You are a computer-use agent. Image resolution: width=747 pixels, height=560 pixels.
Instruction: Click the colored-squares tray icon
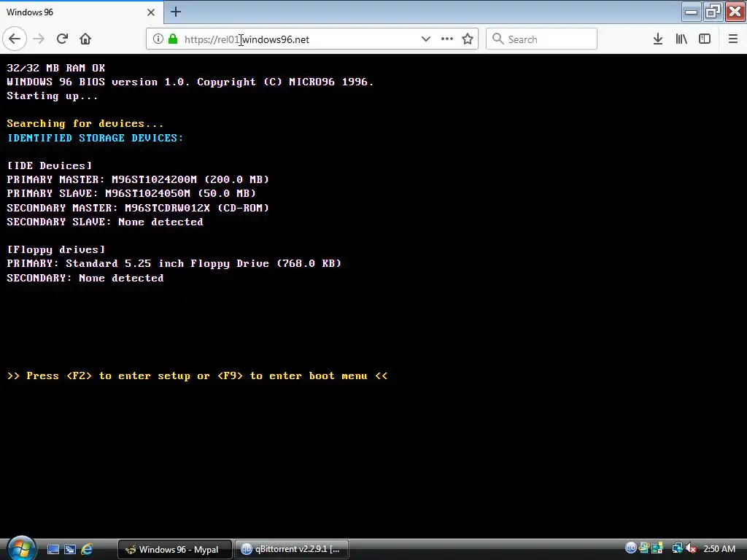657,548
